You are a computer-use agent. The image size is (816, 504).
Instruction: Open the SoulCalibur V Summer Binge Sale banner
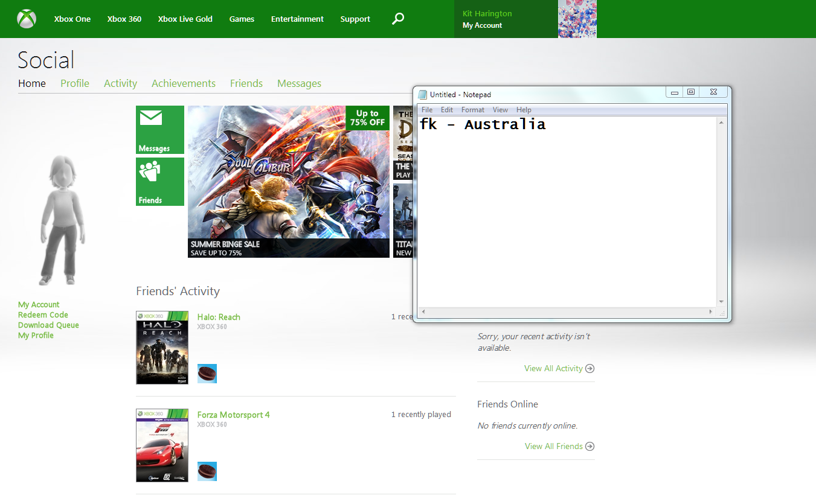pyautogui.click(x=289, y=182)
